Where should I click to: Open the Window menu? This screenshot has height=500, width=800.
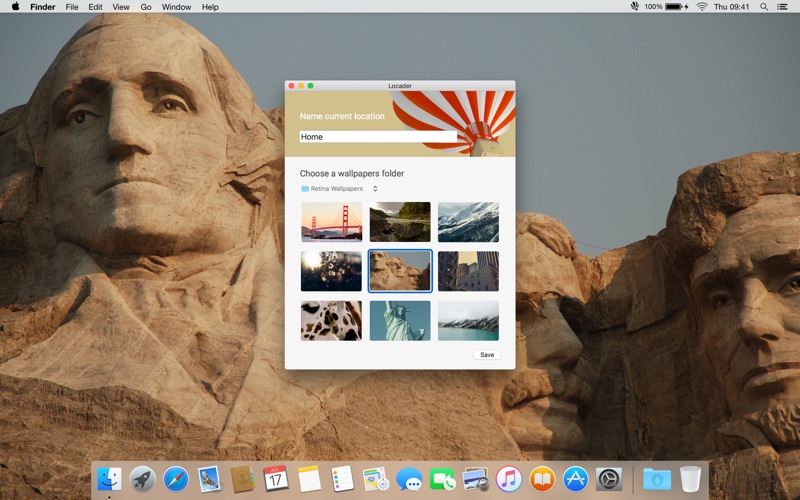coord(176,7)
